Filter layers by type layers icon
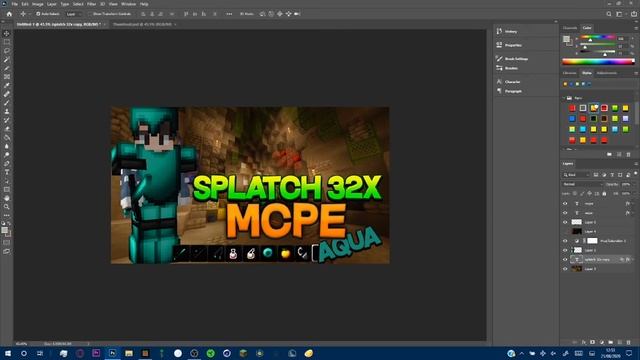 612,175
